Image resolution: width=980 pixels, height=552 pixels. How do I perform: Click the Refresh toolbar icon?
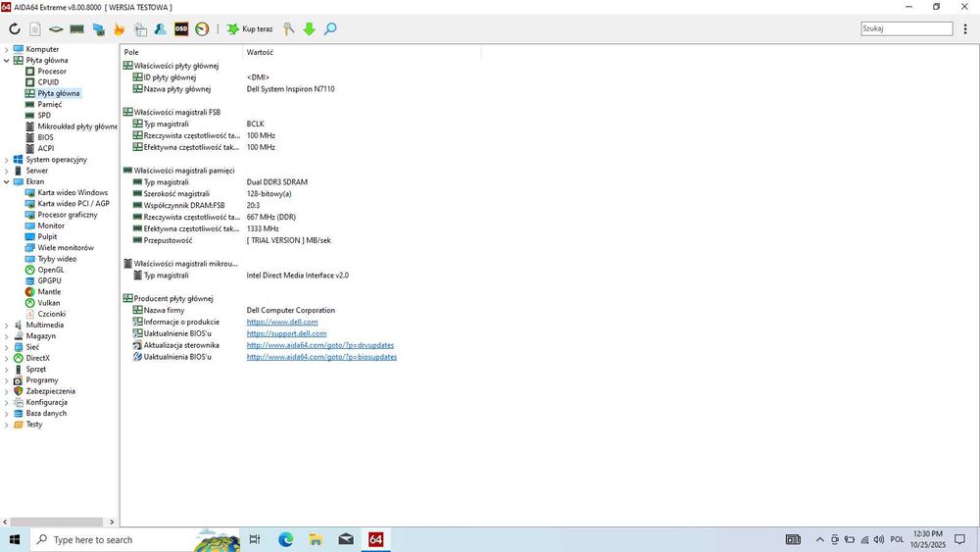15,28
